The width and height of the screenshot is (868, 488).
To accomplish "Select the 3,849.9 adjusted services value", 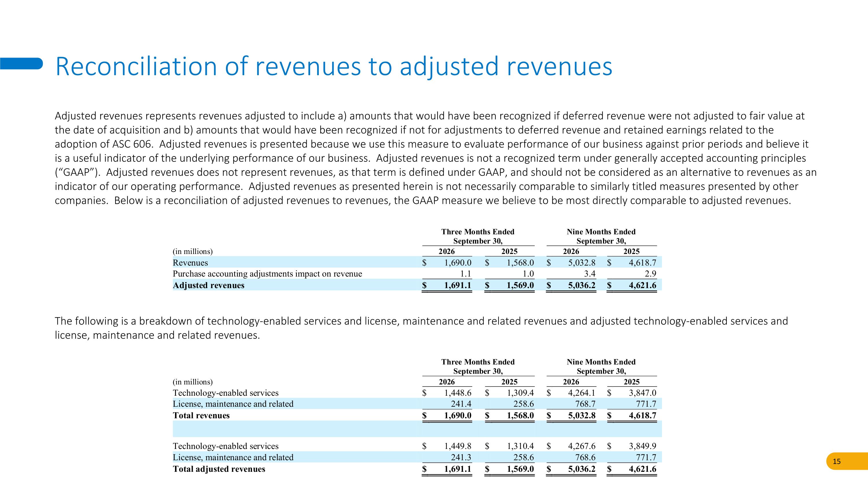I will [x=643, y=446].
